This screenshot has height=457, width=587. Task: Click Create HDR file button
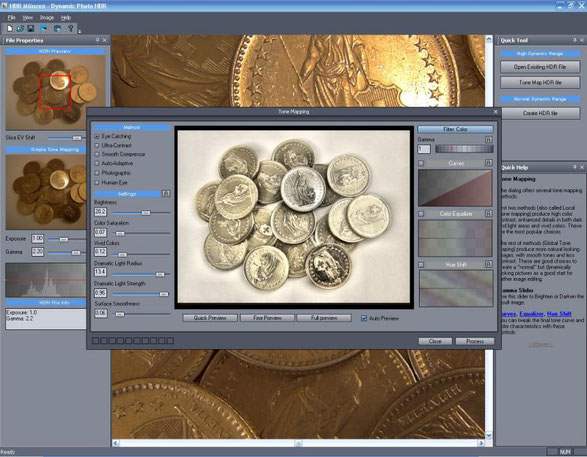click(x=540, y=113)
